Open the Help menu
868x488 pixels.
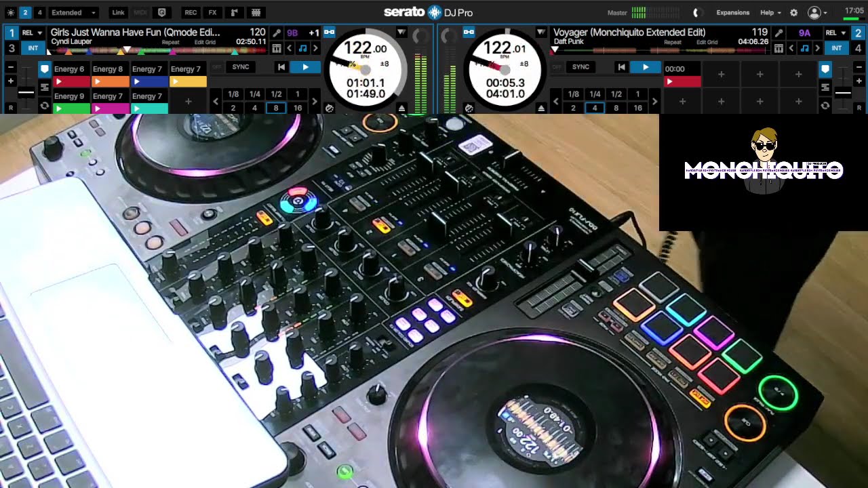point(770,12)
